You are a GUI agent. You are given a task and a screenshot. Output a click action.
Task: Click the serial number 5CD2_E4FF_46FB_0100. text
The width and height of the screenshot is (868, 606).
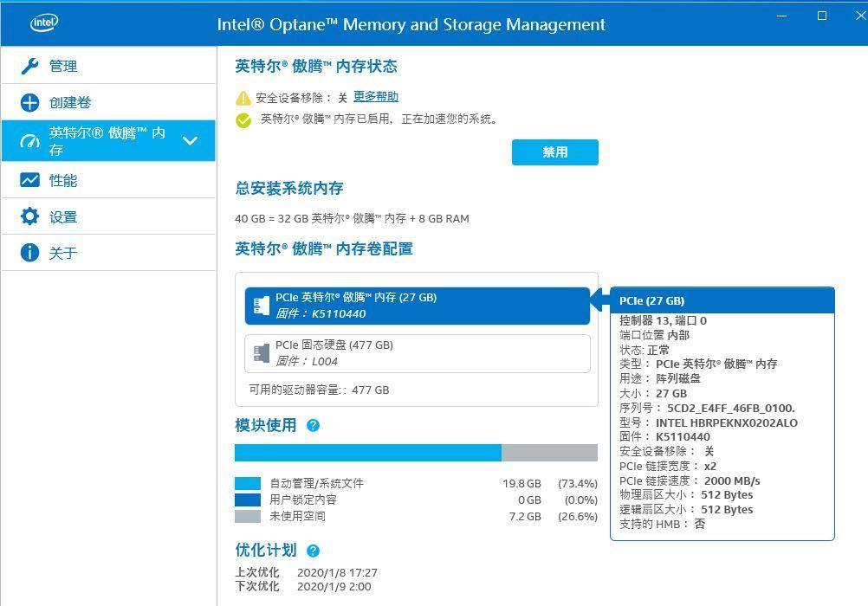(x=731, y=408)
